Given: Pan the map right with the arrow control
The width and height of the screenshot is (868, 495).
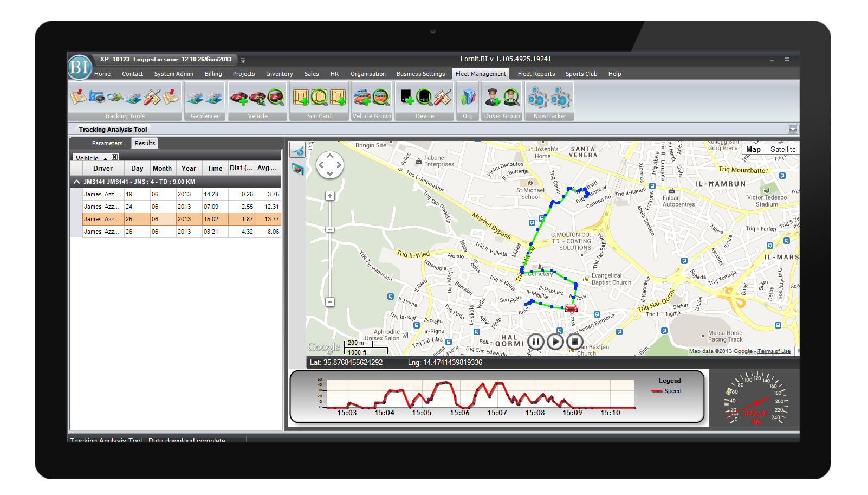Looking at the screenshot, I should coord(339,165).
